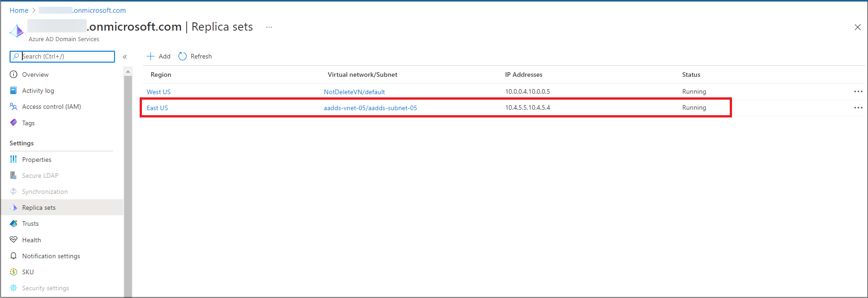Open the Overview info icon
Image resolution: width=868 pixels, height=298 pixels.
pyautogui.click(x=14, y=74)
